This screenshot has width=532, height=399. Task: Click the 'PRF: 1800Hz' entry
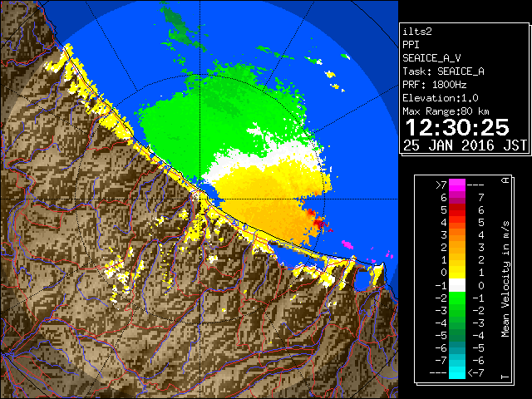pyautogui.click(x=434, y=85)
